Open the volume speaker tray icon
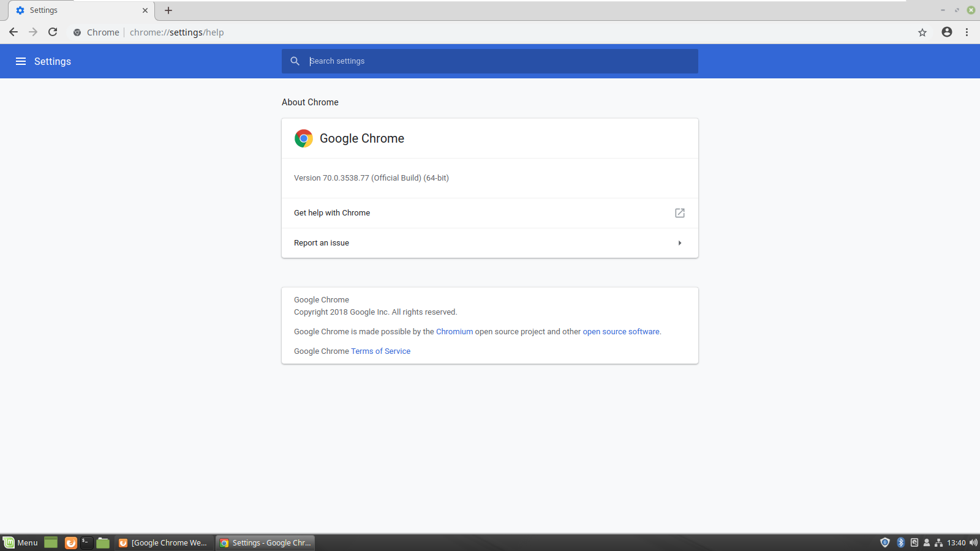Screen dimensions: 980x551 (973, 542)
